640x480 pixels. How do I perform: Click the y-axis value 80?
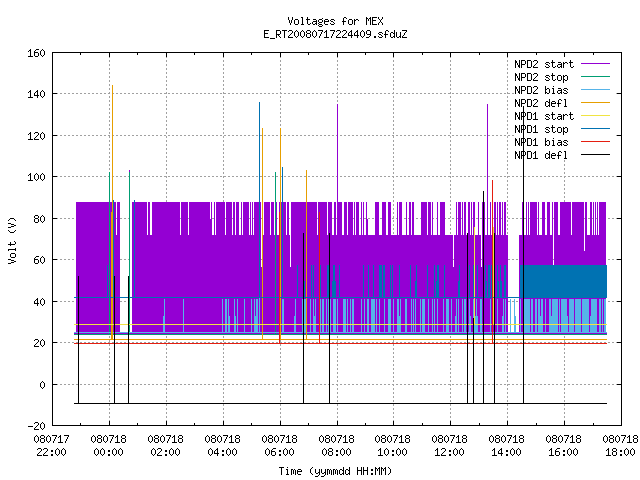[x=39, y=219]
